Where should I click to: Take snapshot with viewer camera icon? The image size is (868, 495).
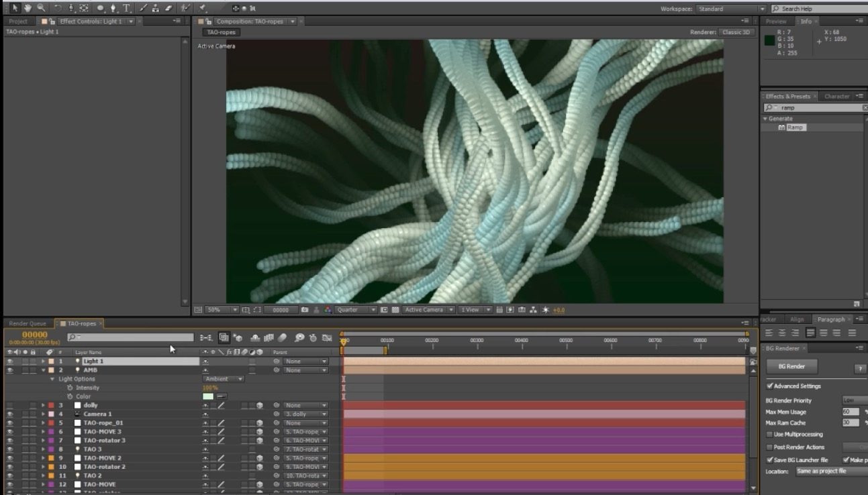pyautogui.click(x=305, y=310)
